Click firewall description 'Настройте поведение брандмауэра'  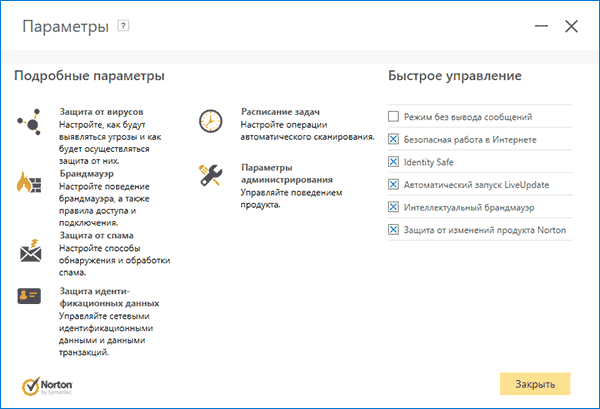[x=104, y=193]
